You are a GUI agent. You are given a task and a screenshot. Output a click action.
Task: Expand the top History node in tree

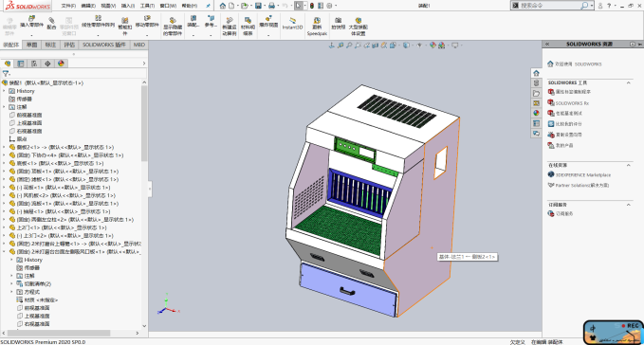click(4, 91)
